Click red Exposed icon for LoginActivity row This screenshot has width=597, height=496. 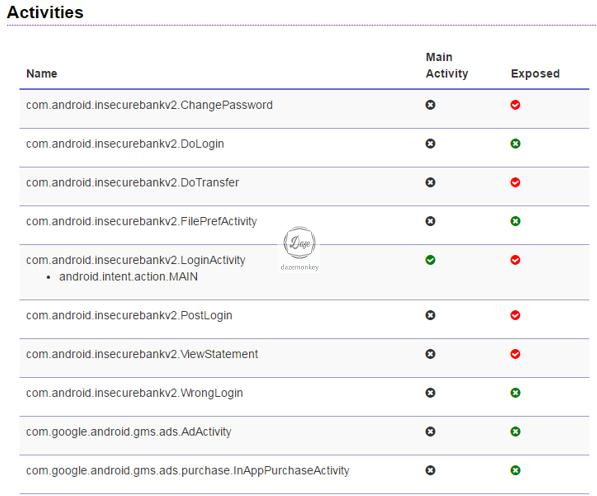(x=515, y=260)
